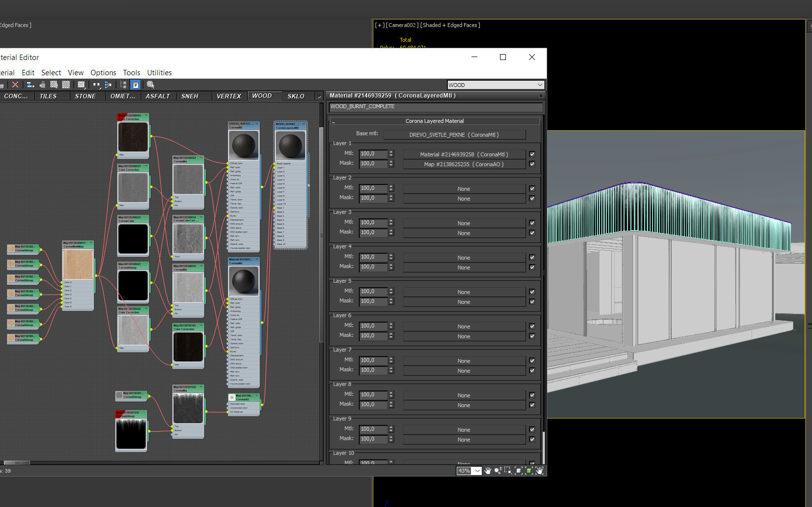The height and width of the screenshot is (507, 812).
Task: Open Shaded + Edged Faces viewport menu
Action: click(450, 25)
